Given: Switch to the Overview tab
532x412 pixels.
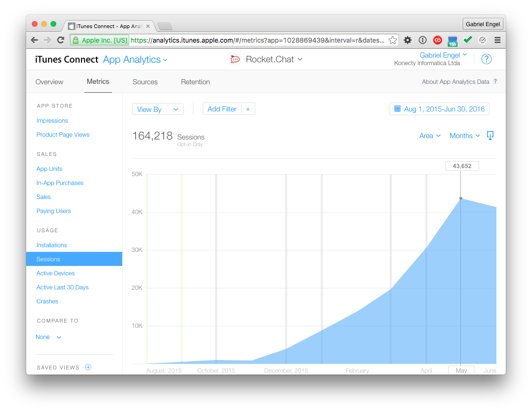Looking at the screenshot, I should [49, 82].
